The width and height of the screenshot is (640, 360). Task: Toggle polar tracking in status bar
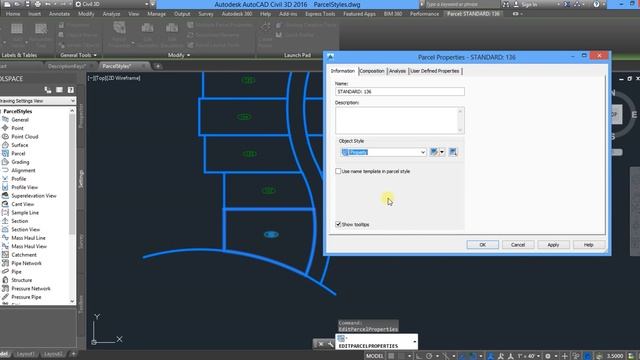click(x=429, y=356)
